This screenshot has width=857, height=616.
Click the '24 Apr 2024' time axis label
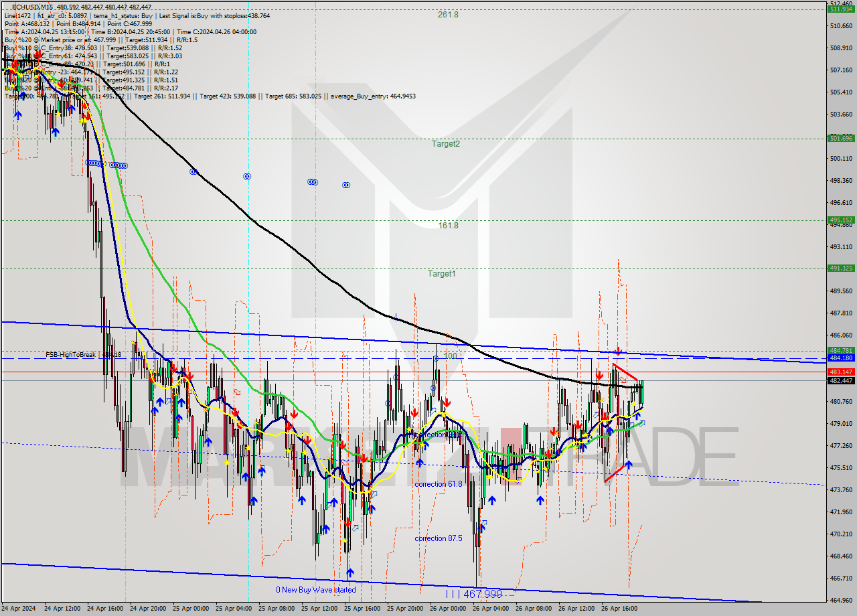click(20, 609)
